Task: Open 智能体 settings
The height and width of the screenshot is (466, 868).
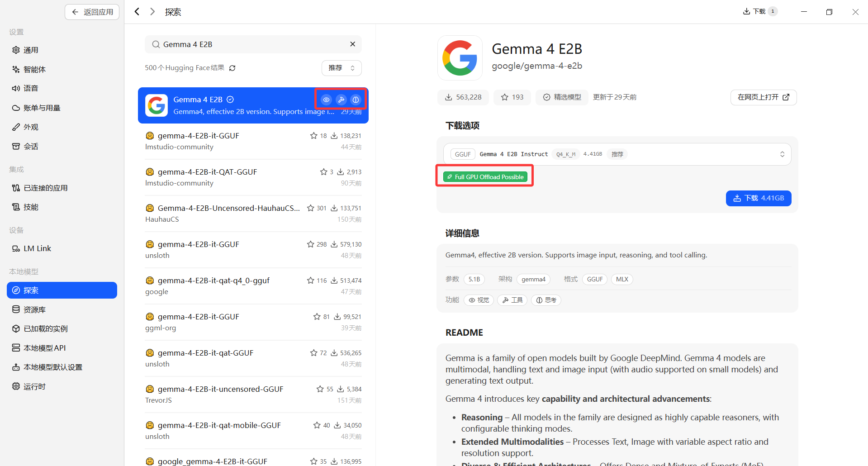Action: [62, 69]
